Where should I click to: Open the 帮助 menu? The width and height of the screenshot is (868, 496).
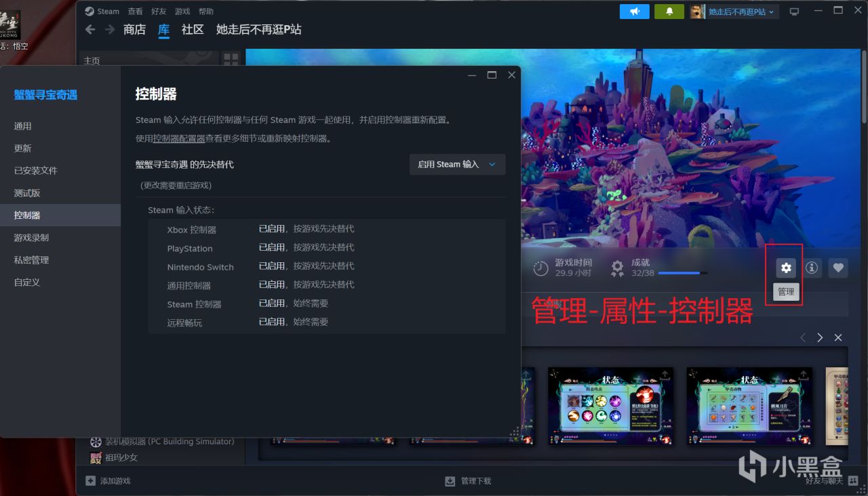[205, 12]
